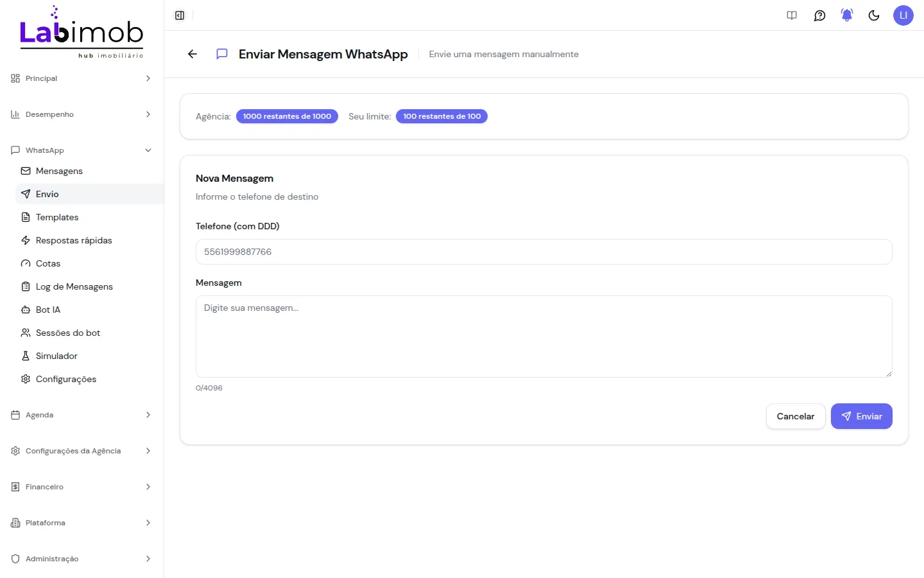Click the chat bubble icon beside the title

click(222, 54)
